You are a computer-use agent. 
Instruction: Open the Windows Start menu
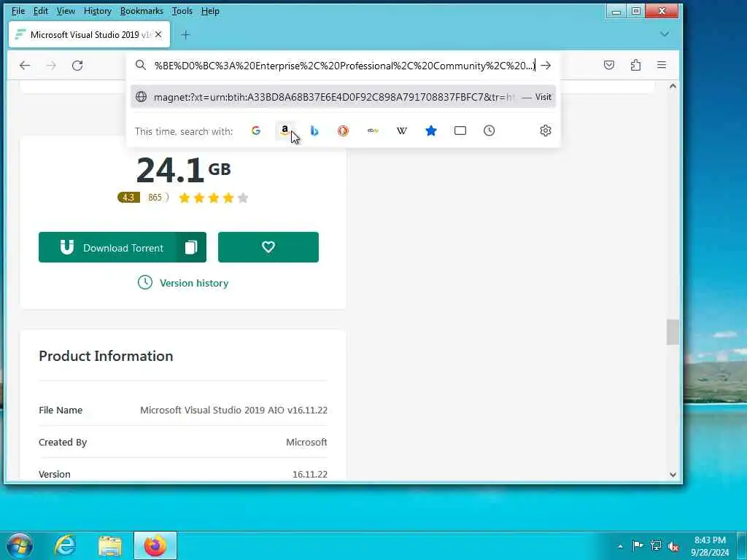19,545
